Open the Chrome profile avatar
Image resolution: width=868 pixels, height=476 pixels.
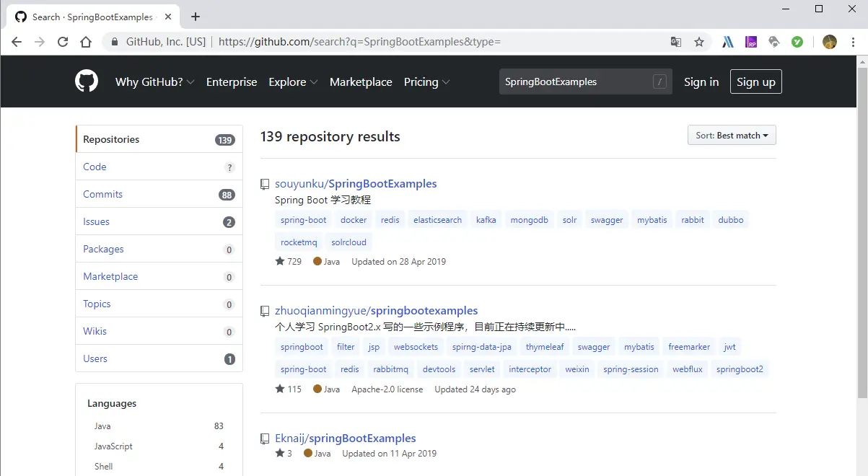click(830, 42)
